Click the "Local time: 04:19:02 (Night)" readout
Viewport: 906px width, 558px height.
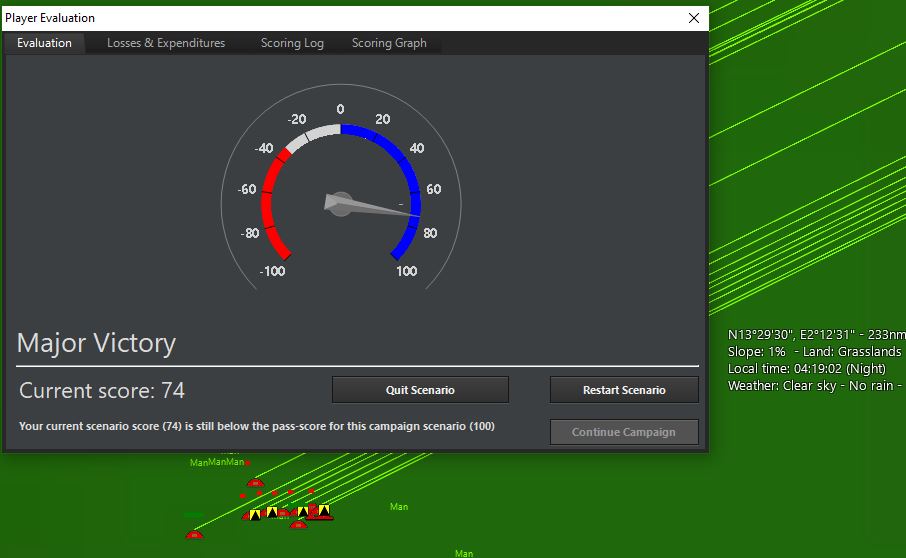click(x=807, y=369)
